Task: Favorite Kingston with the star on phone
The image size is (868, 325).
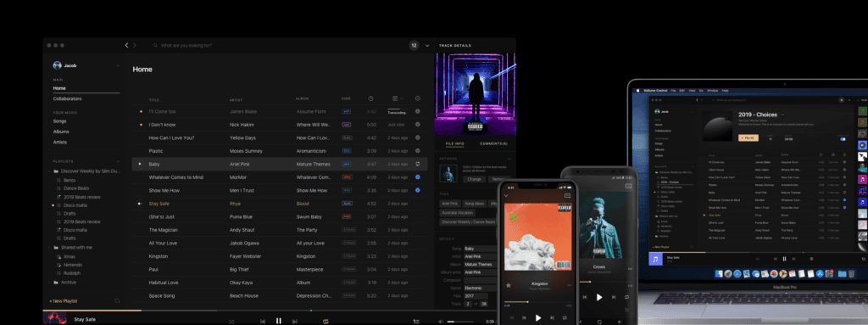Action: 509,285
